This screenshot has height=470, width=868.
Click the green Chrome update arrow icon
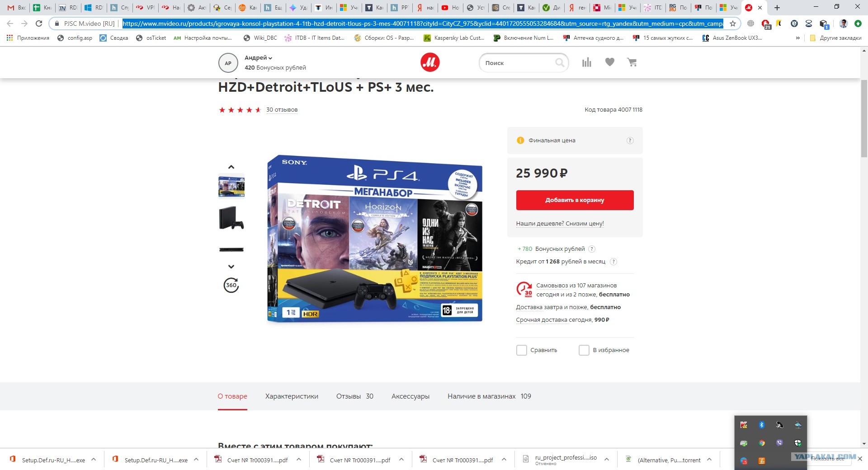coord(858,23)
